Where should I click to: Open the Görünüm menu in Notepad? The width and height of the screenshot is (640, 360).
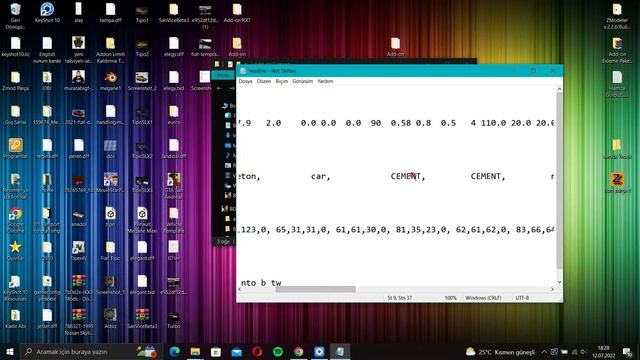[x=302, y=81]
